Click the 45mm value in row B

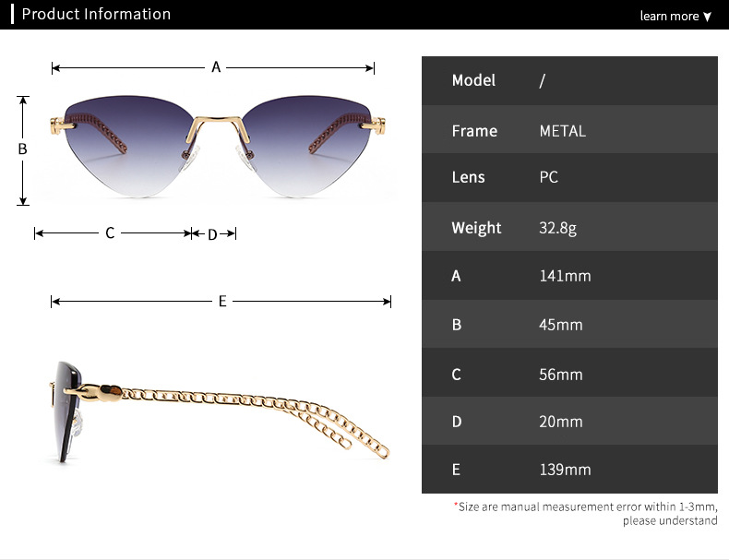pos(561,325)
